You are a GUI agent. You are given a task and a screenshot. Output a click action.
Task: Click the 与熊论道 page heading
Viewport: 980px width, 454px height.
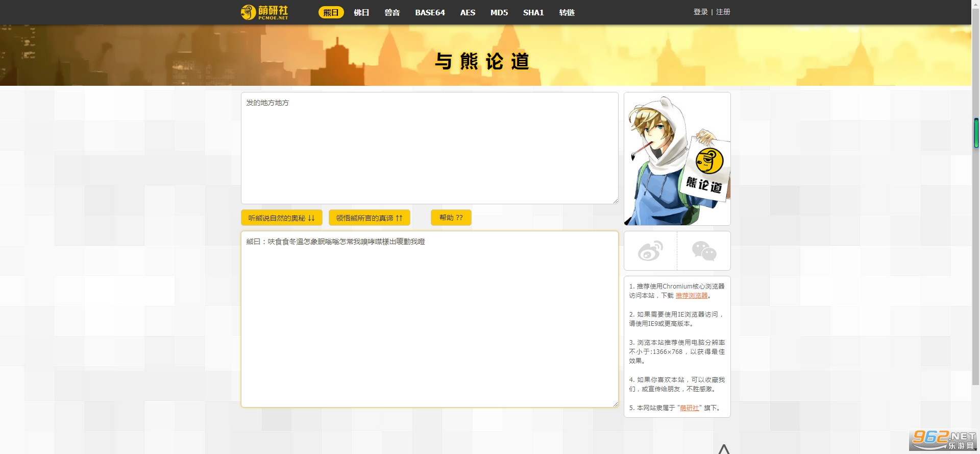point(482,61)
